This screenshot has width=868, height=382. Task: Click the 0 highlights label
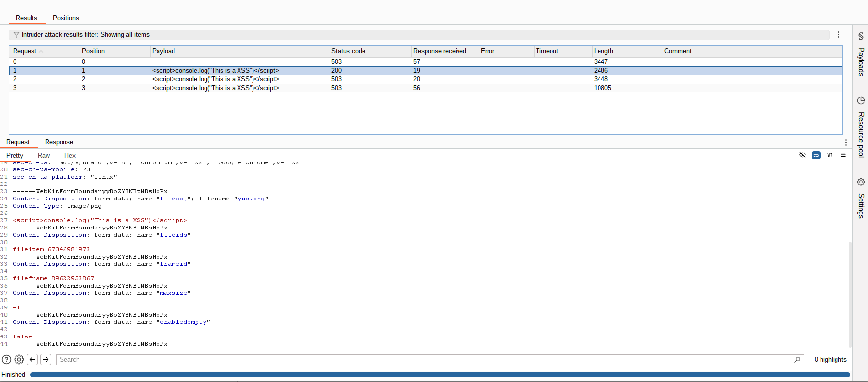click(830, 360)
